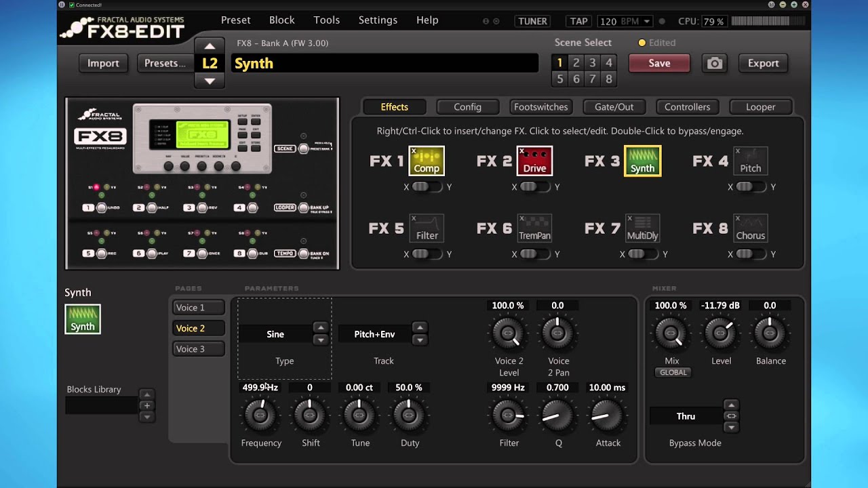Click Track up arrow next to Pitch+Env
This screenshot has height=488, width=868.
(420, 328)
